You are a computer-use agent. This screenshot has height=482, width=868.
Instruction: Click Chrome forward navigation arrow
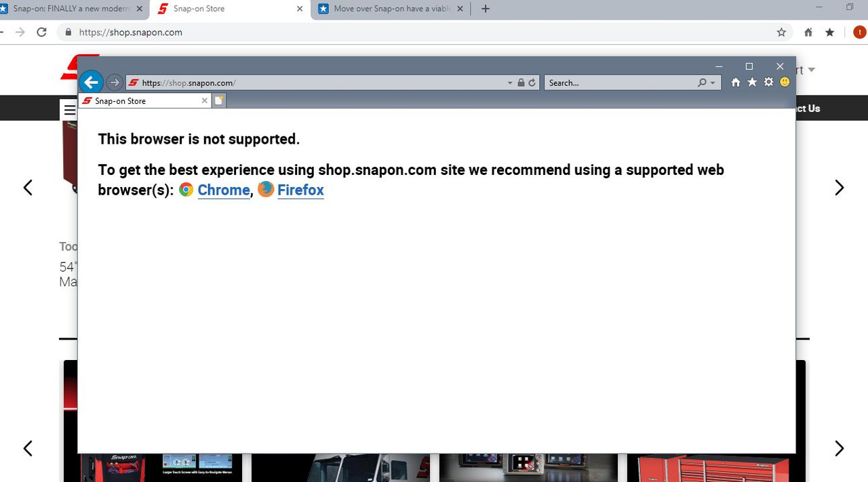pos(20,32)
